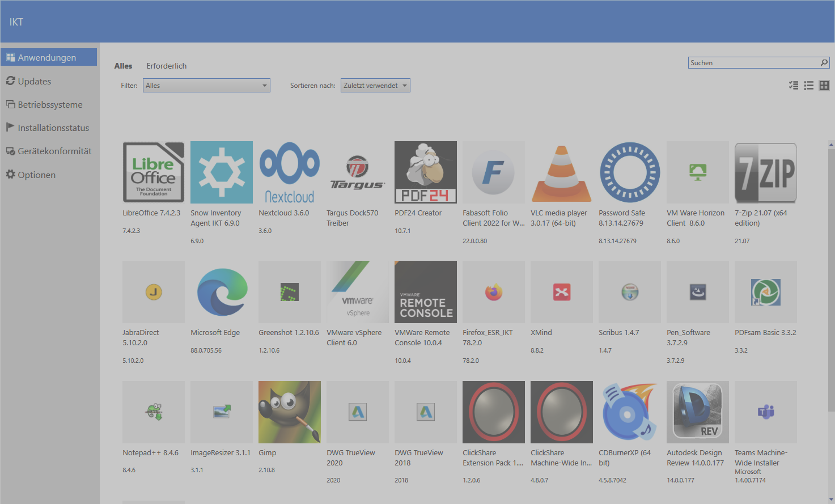Screen dimensions: 835x504
Task: Click into the Suchen search field
Action: 753,62
